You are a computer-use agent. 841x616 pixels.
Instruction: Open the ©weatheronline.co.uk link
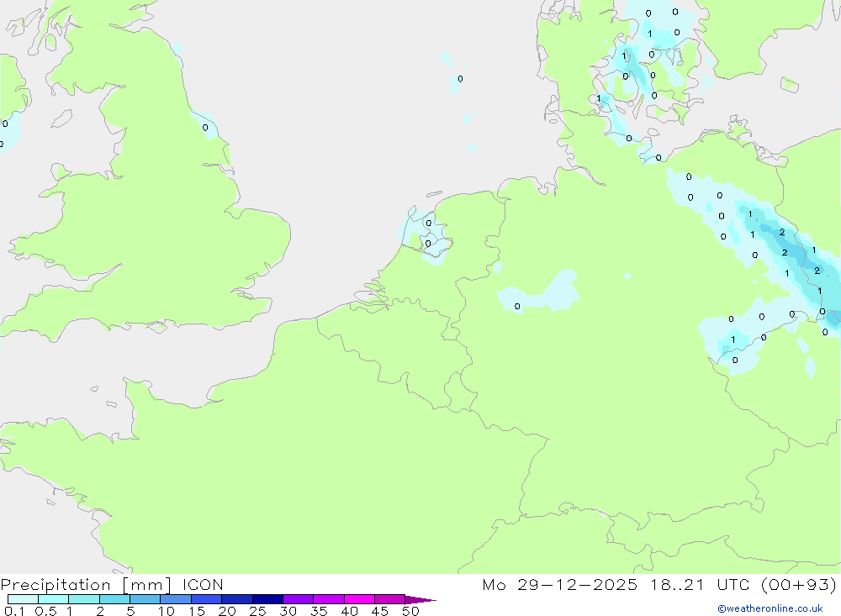pos(770,608)
